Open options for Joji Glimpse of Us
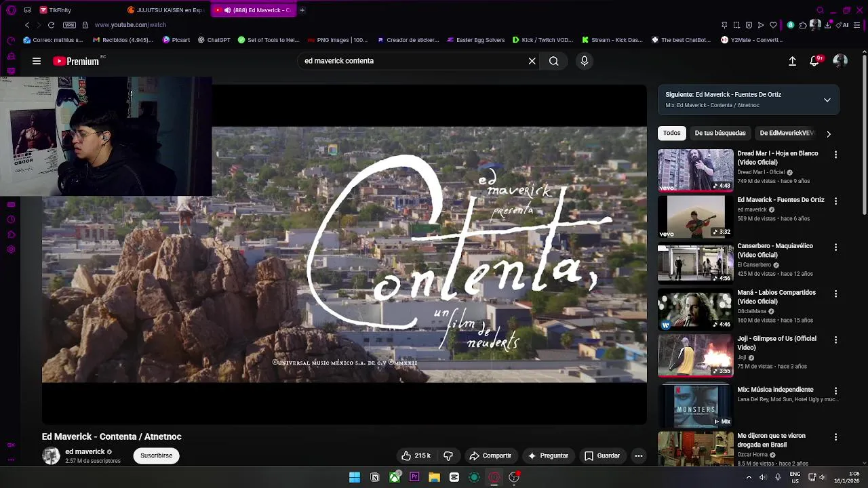868x488 pixels. (835, 340)
